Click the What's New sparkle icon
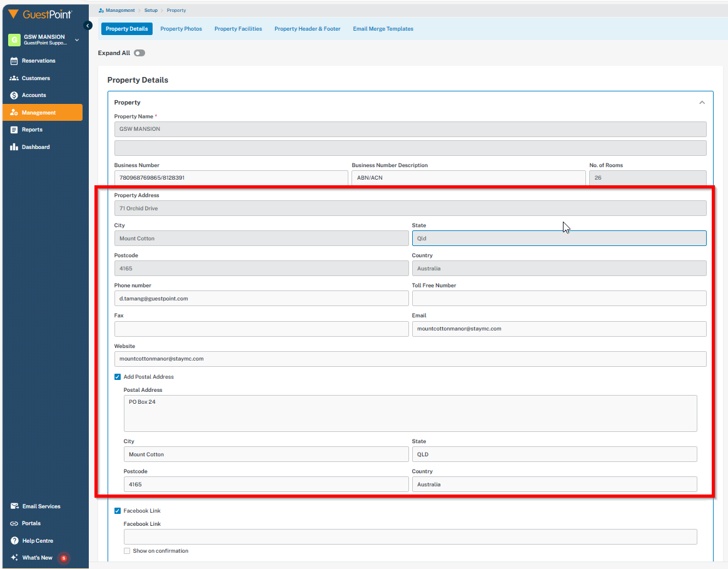The width and height of the screenshot is (728, 569). click(14, 557)
